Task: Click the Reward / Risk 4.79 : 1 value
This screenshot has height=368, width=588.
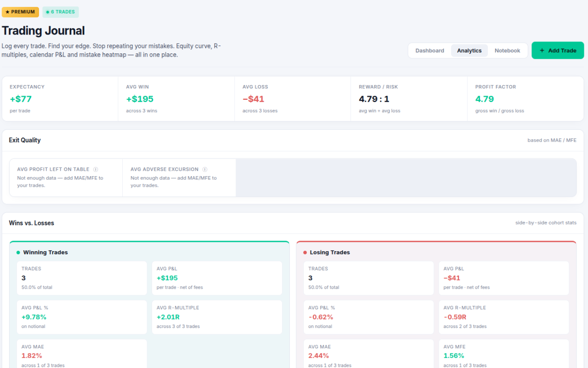Action: (x=374, y=99)
